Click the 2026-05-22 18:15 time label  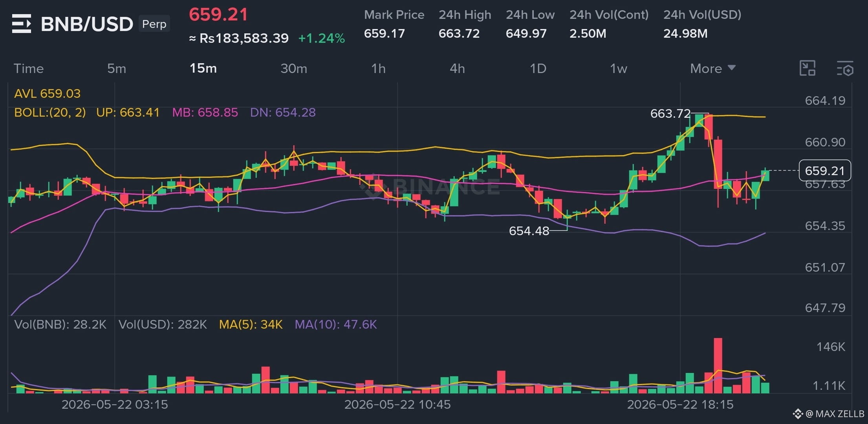click(x=680, y=404)
